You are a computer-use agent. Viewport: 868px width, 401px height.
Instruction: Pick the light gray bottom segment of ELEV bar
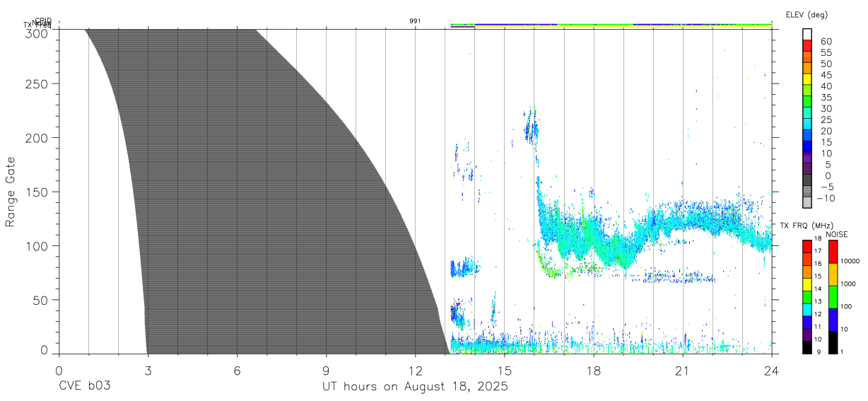[x=808, y=202]
